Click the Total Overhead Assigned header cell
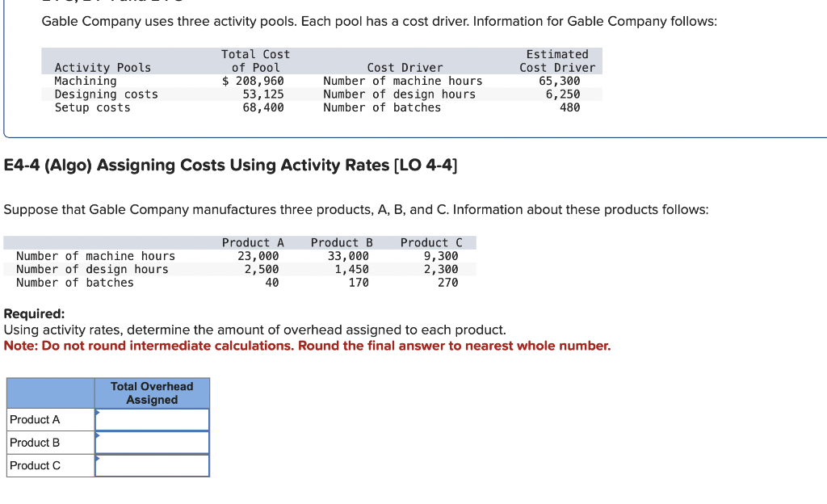Screen dimensions: 827x504 click(152, 393)
